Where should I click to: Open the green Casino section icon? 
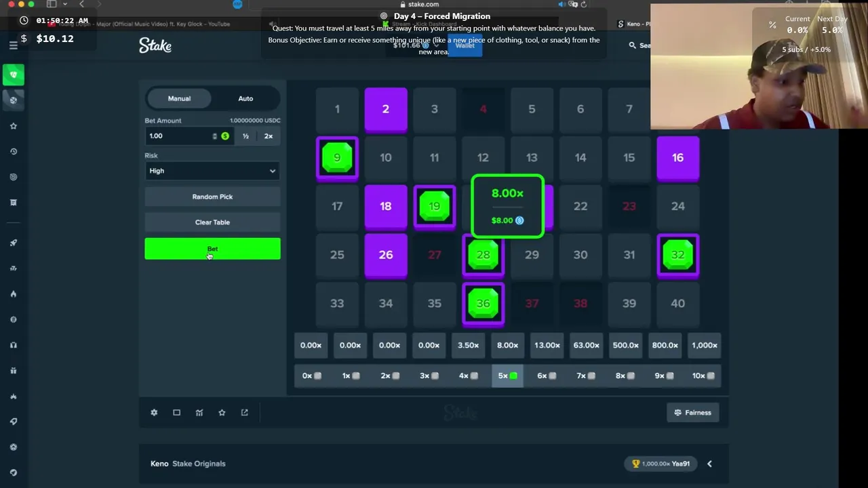[x=13, y=75]
